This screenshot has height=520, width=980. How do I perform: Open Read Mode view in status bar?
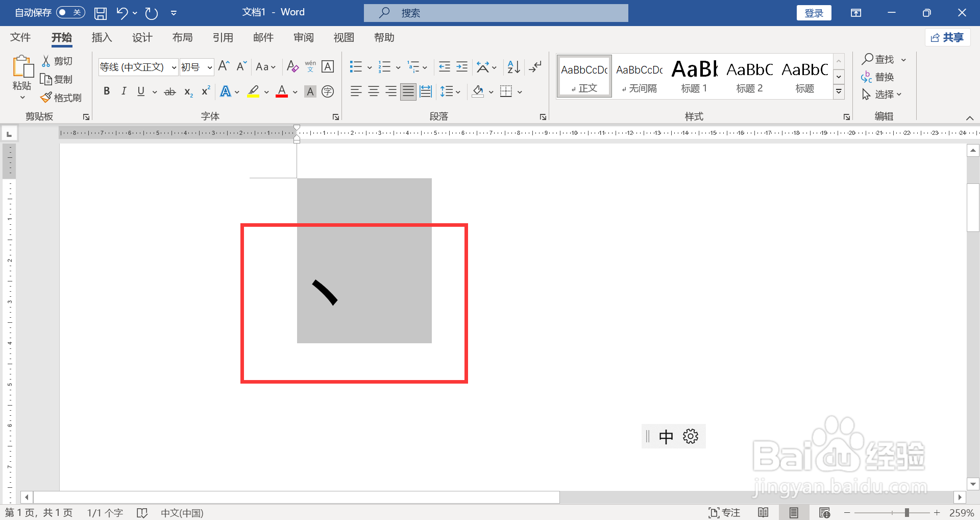pos(763,512)
